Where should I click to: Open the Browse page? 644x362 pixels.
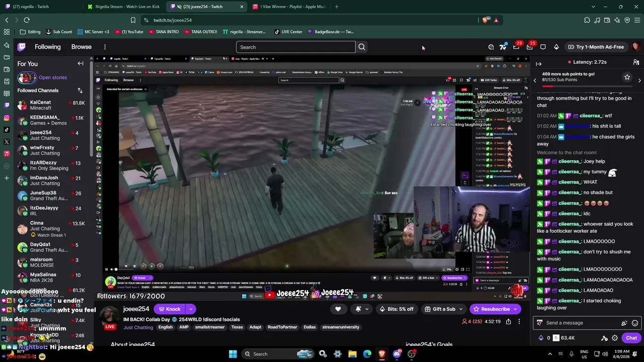[81, 47]
